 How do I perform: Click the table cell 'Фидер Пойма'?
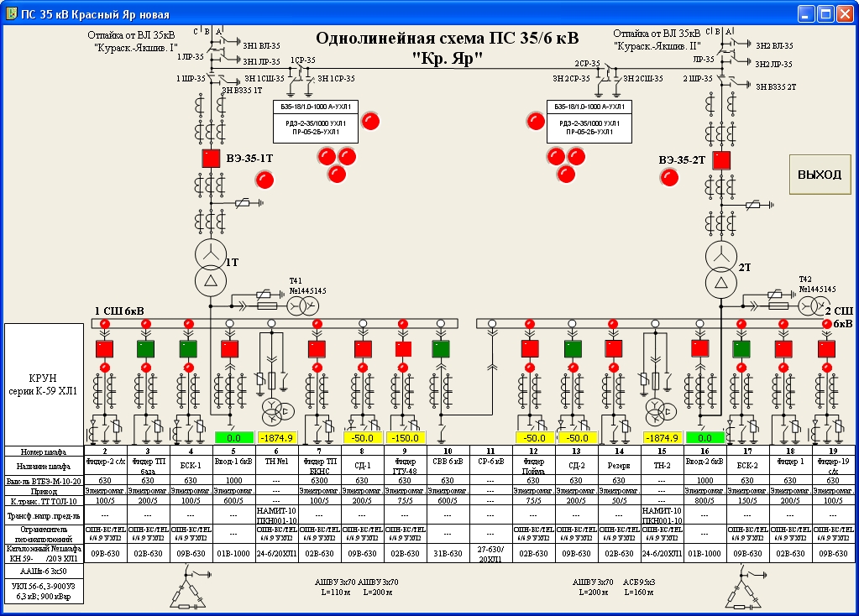tap(533, 466)
